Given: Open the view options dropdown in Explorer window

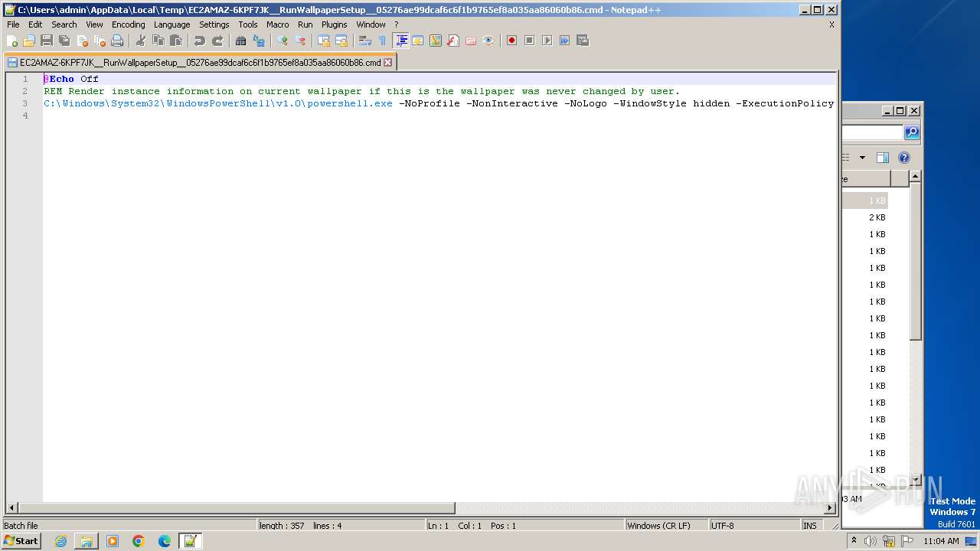Looking at the screenshot, I should (x=862, y=158).
